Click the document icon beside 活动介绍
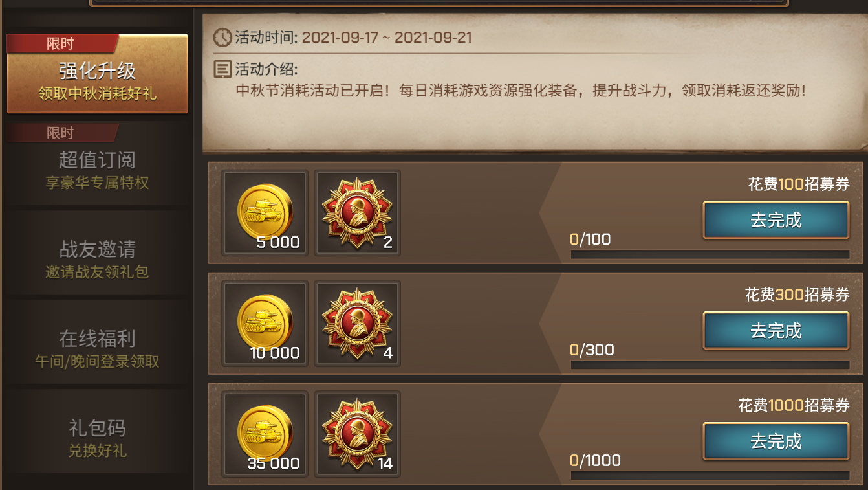 coord(222,69)
